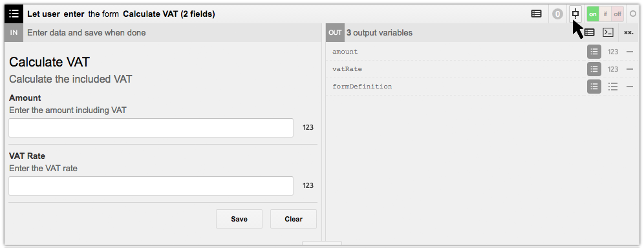Click the grey zero counter badge
644x248 pixels.
tap(557, 14)
